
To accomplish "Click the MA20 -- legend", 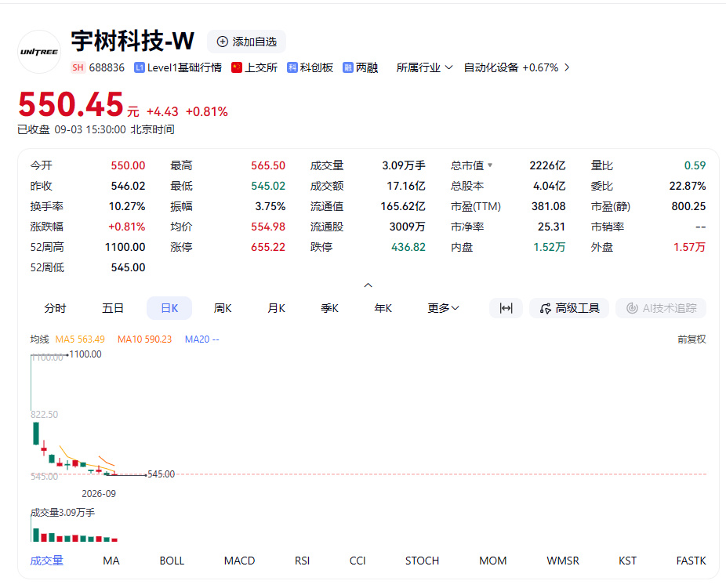I will coord(201,339).
